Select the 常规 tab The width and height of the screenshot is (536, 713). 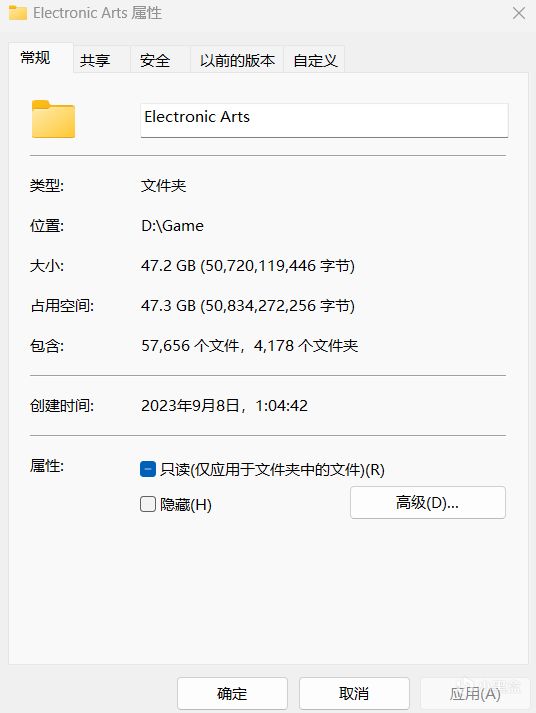point(35,58)
